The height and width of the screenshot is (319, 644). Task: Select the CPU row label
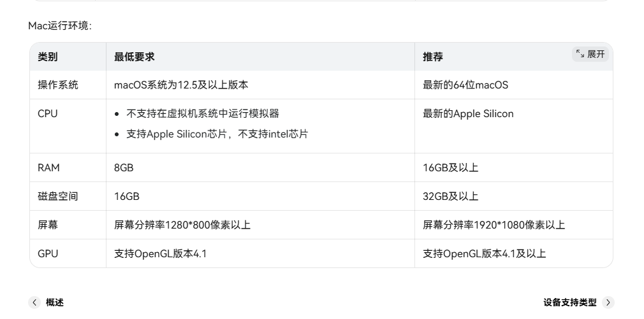coord(48,114)
